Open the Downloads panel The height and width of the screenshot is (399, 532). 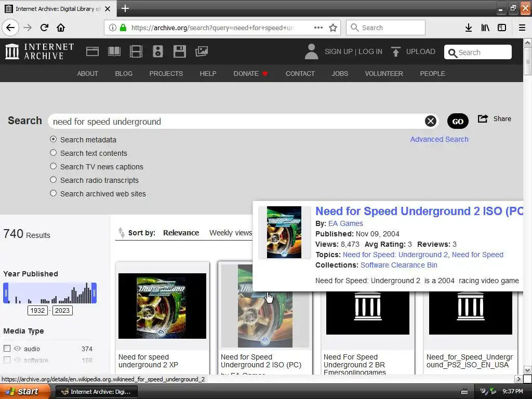click(x=469, y=28)
